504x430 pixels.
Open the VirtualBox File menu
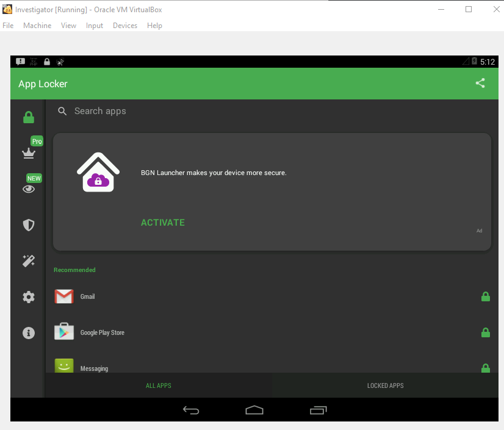(8, 26)
